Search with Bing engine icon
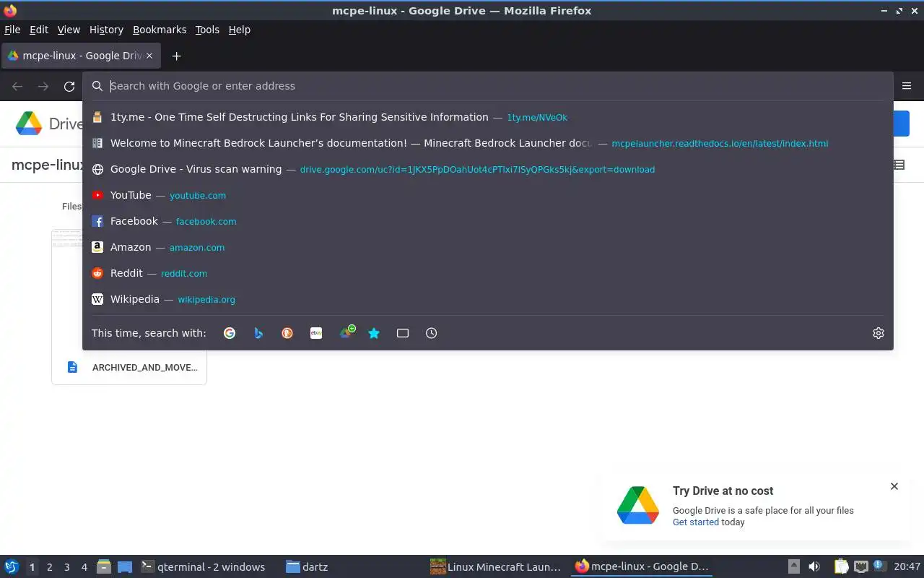Viewport: 924px width, 578px height. pos(258,333)
